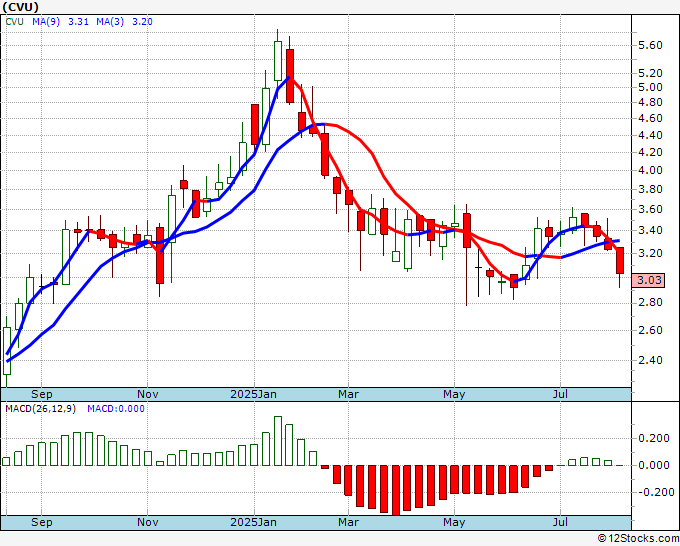The width and height of the screenshot is (680, 546).
Task: Select the 2.60 price axis label
Action: [x=651, y=330]
